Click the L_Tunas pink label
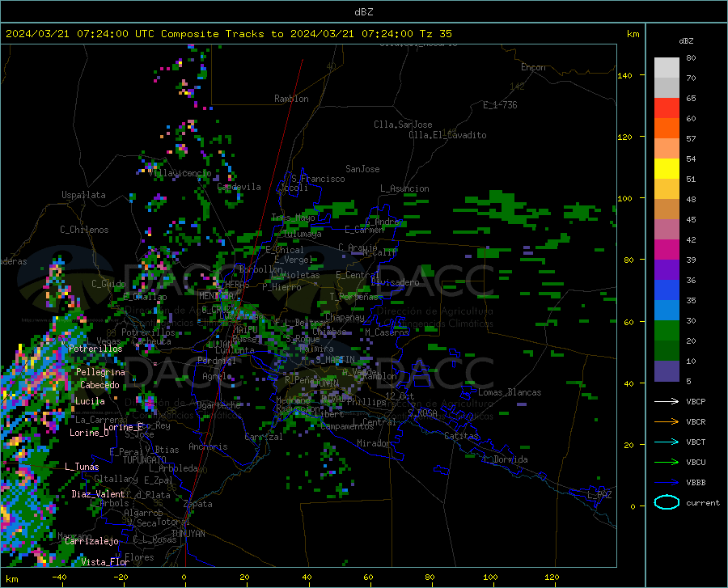Viewport: 728px width, 588px height. click(x=82, y=467)
